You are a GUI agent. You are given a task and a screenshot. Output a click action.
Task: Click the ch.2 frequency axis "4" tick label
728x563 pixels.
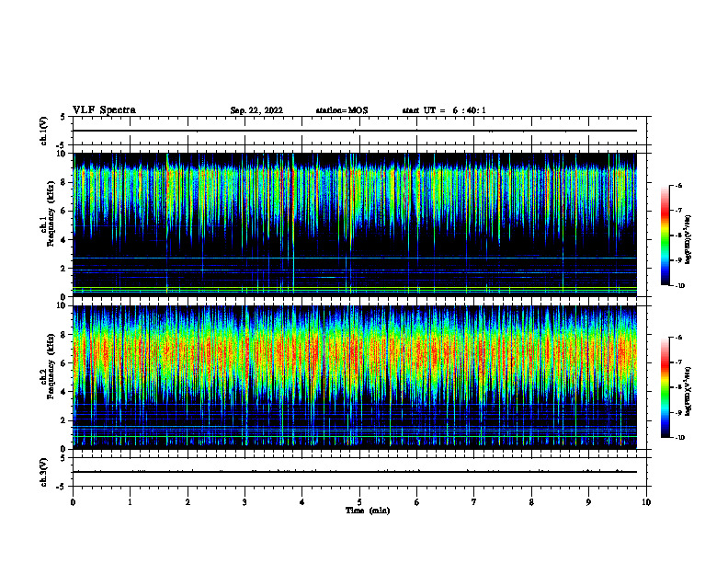(64, 392)
